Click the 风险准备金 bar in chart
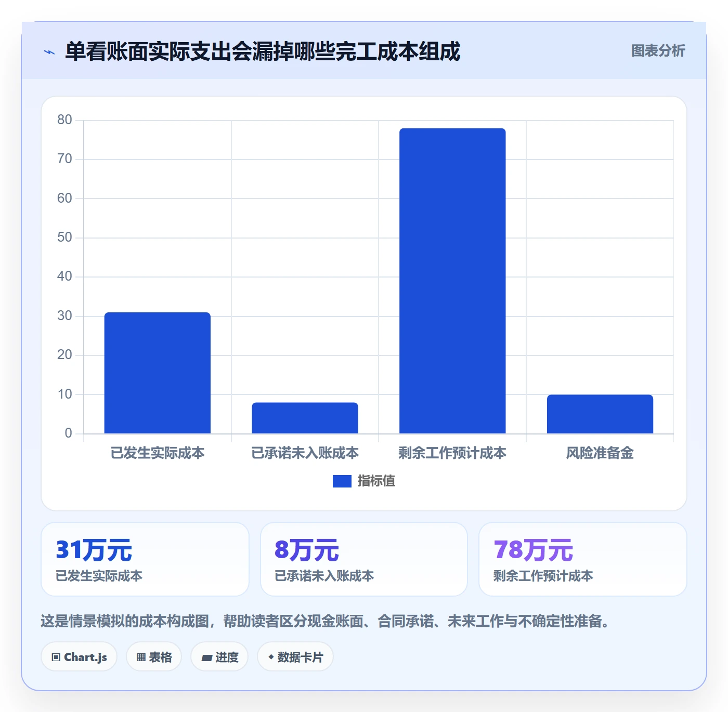Viewport: 728px width, 712px height. click(x=600, y=414)
